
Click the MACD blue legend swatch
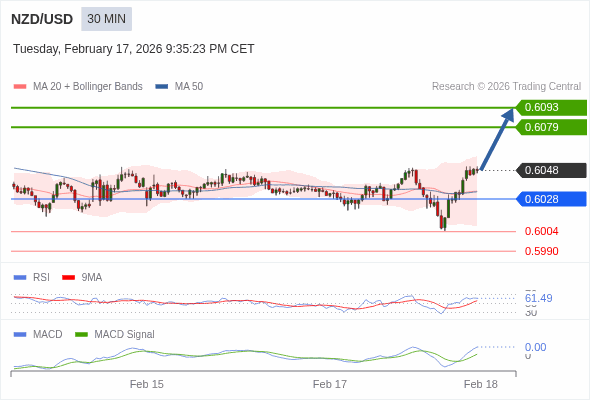pos(20,335)
